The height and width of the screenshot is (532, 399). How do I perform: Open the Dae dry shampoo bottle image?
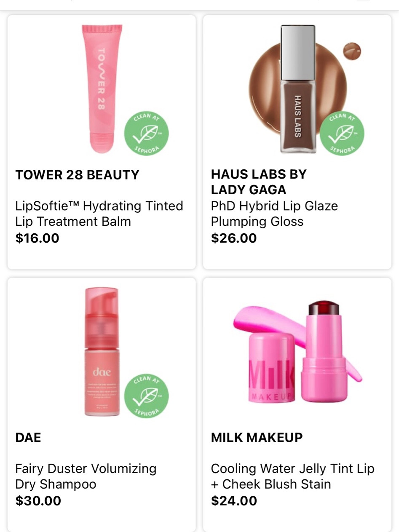[x=102, y=352]
